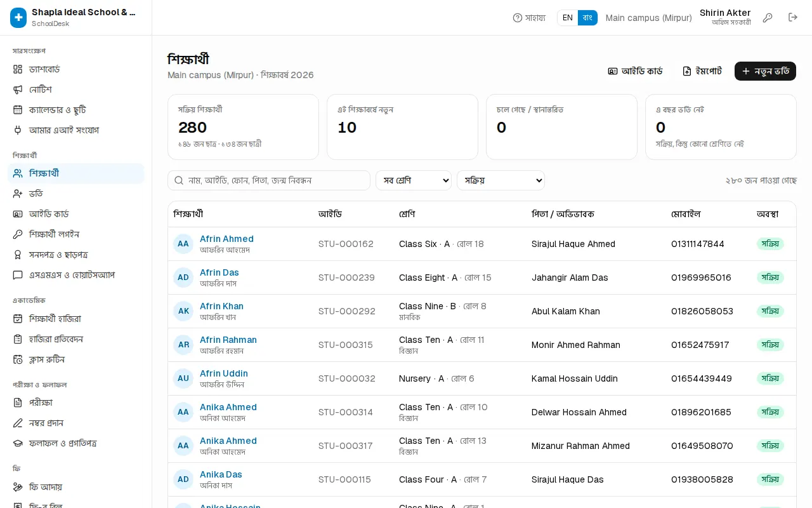Click নতুন ভর্তি button
The width and height of the screenshot is (812, 508).
[x=765, y=71]
